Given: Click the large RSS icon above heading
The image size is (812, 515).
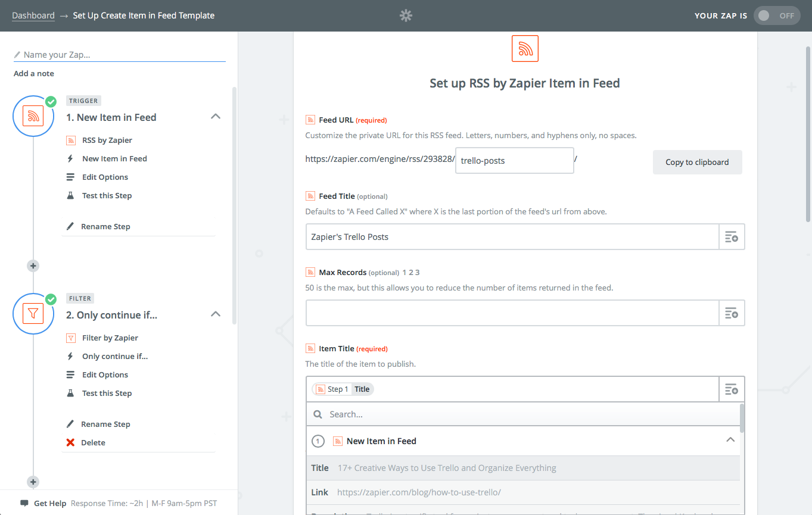Looking at the screenshot, I should [525, 48].
